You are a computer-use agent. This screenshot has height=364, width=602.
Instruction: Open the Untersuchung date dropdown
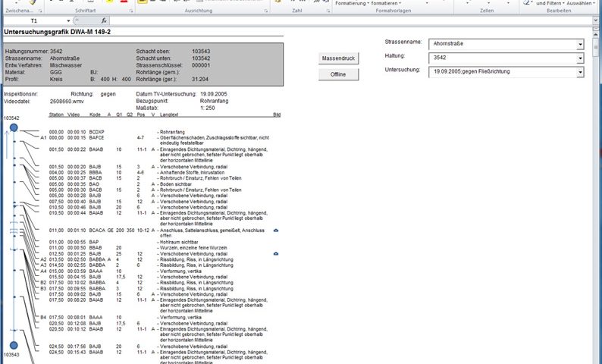[580, 71]
